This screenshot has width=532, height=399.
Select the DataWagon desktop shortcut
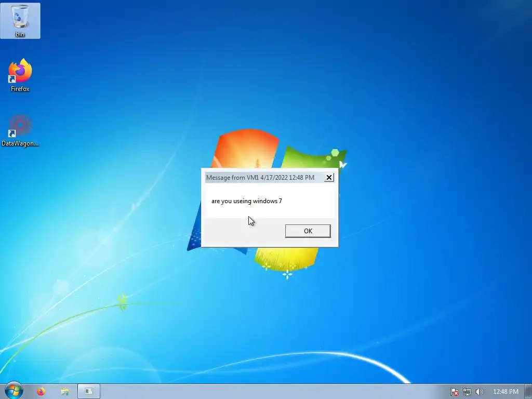click(20, 130)
